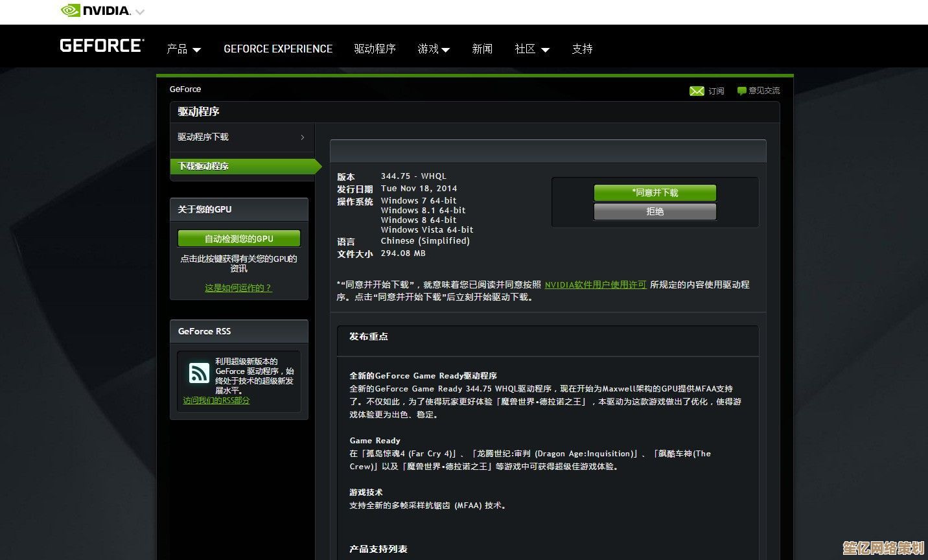Open the 支持 menu item
The width and height of the screenshot is (928, 560).
582,49
